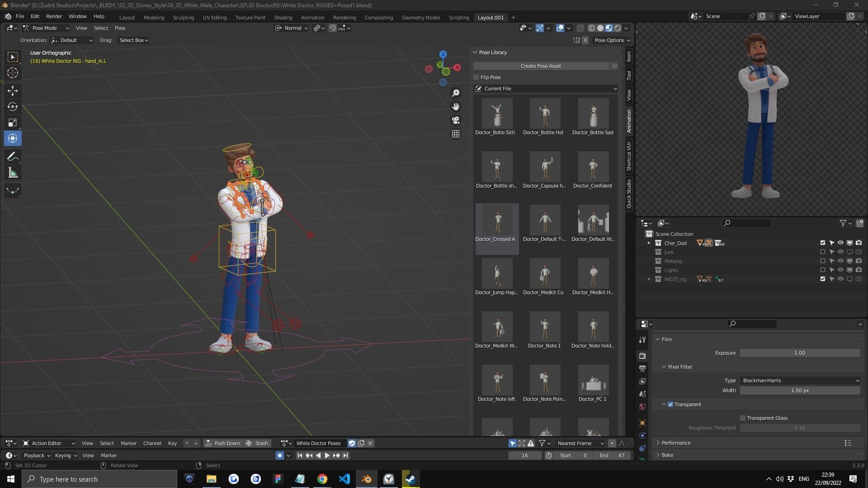Click the viewport zoom magnifier icon
The image size is (868, 488).
pos(456,93)
